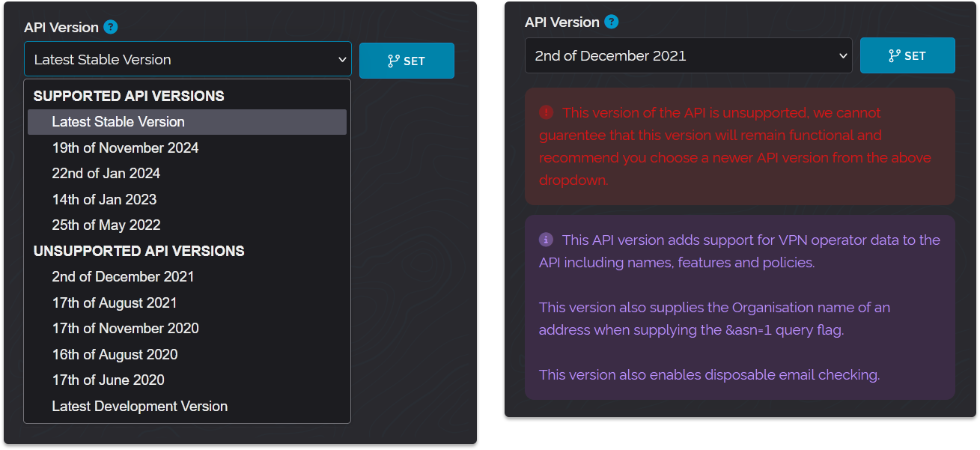Click the red unsupported version warning message
This screenshot has width=980, height=450.
pos(739,147)
